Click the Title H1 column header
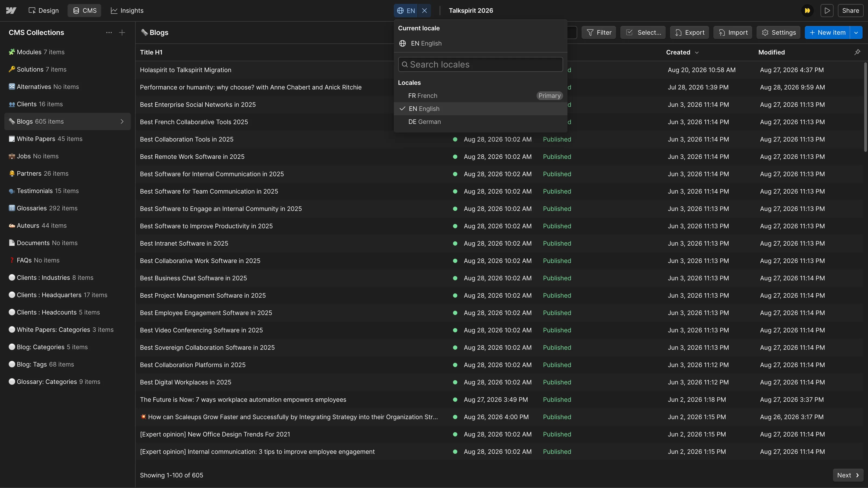868x488 pixels. (x=151, y=52)
